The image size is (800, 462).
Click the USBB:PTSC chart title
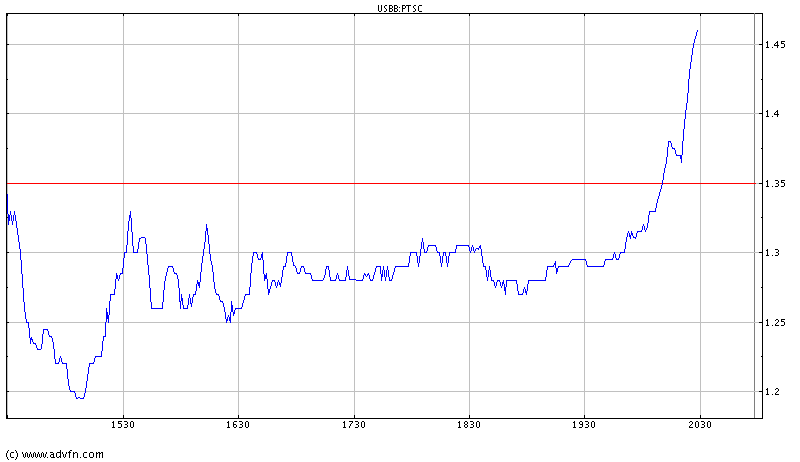pyautogui.click(x=399, y=8)
